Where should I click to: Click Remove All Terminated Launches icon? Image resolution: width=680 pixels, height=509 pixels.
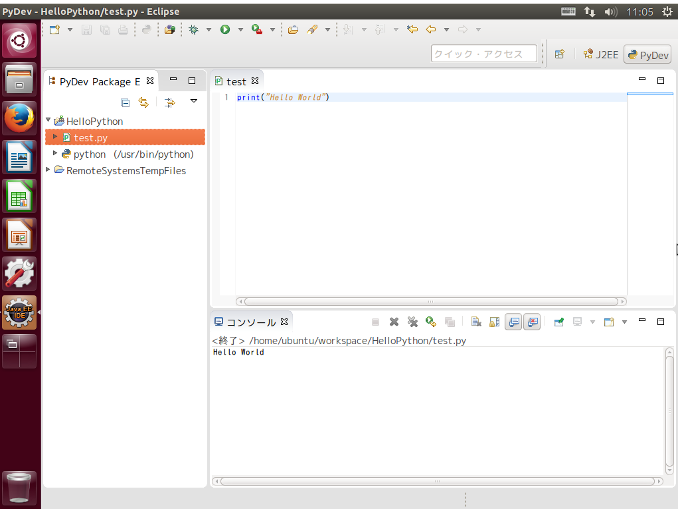tap(412, 322)
